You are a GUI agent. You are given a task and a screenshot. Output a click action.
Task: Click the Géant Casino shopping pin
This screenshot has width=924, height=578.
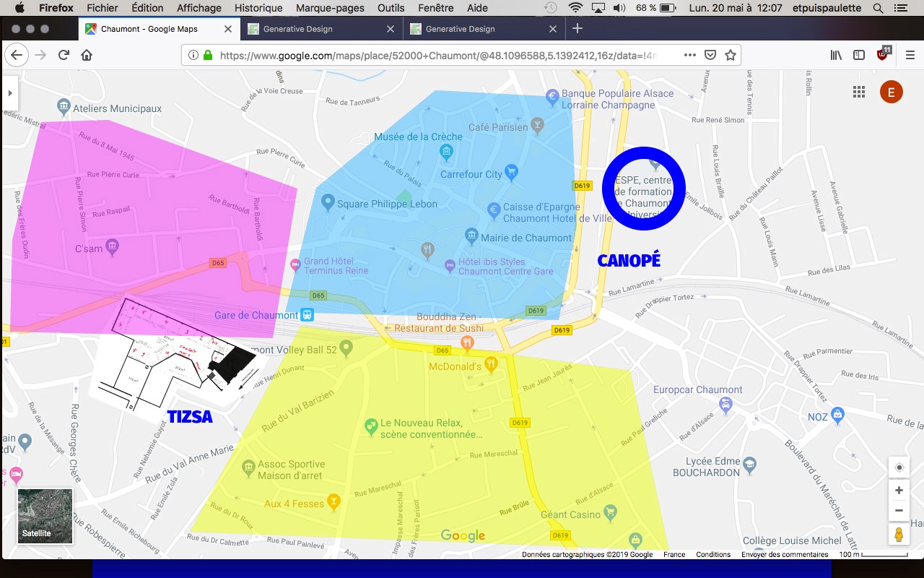pyautogui.click(x=611, y=513)
